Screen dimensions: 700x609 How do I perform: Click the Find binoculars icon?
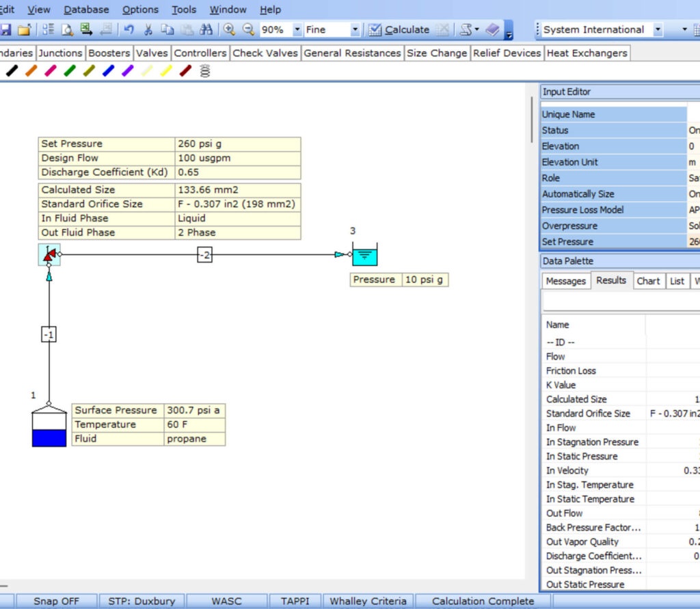[x=205, y=29]
